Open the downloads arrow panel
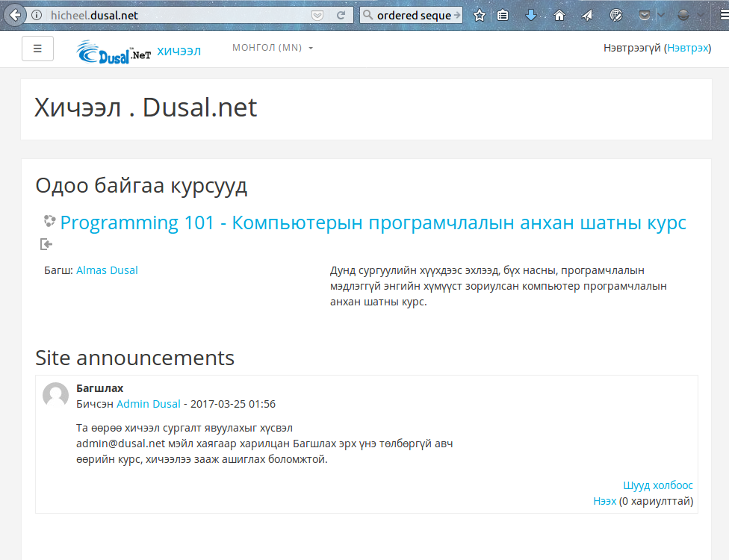 (530, 16)
